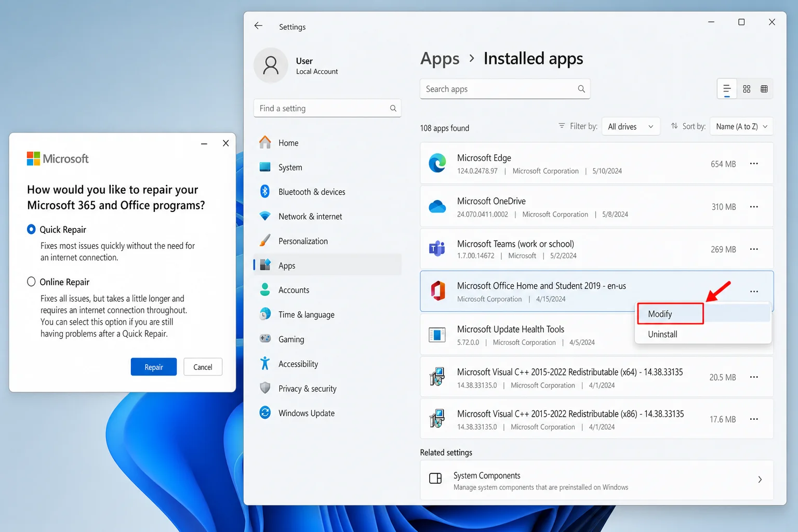The image size is (798, 532).
Task: Click the 654 MB size value
Action: click(723, 164)
